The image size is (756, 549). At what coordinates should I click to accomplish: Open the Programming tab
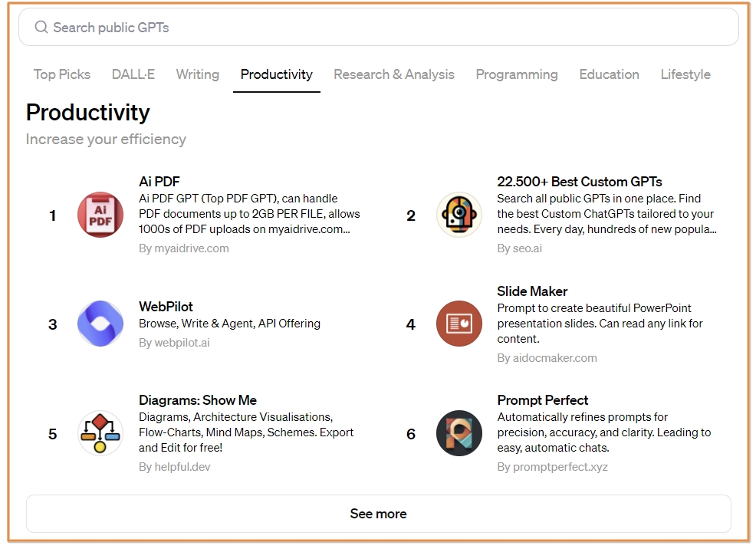click(516, 74)
